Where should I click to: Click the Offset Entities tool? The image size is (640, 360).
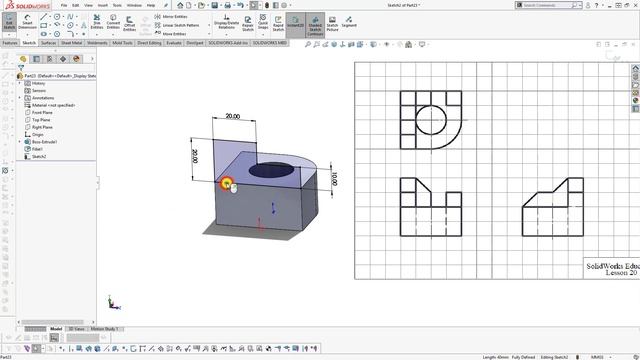click(x=129, y=23)
